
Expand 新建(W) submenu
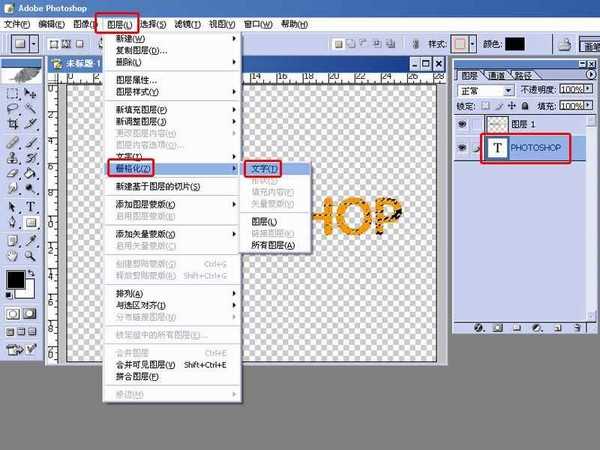tap(172, 39)
